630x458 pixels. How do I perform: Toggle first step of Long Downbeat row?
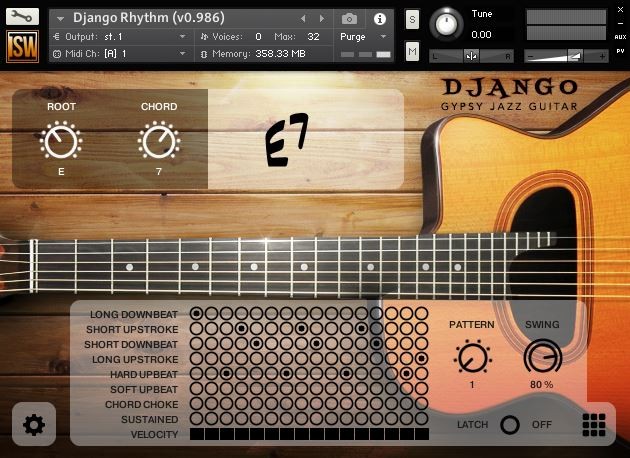196,313
